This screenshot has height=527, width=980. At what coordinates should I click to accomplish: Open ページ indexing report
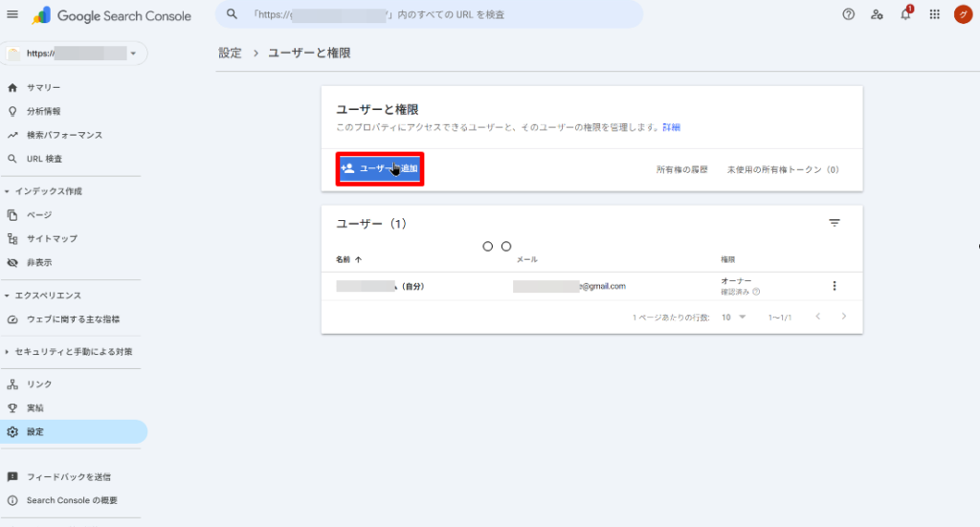38,215
